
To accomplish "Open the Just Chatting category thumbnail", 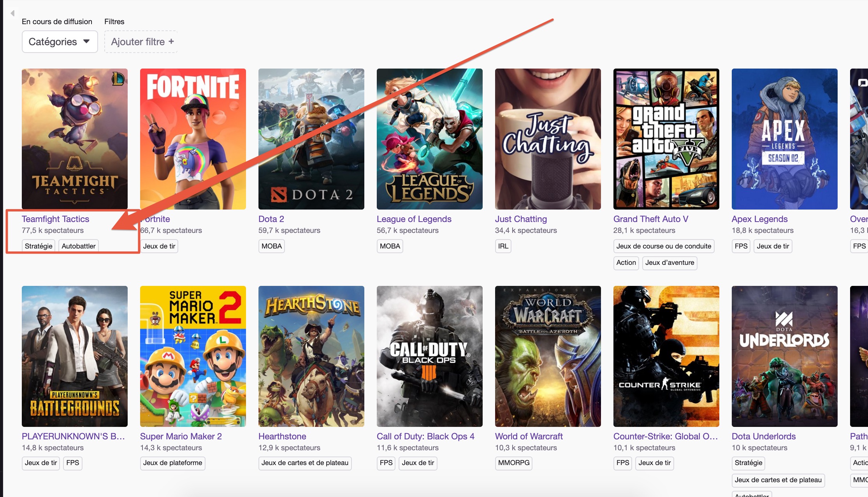I will click(548, 139).
